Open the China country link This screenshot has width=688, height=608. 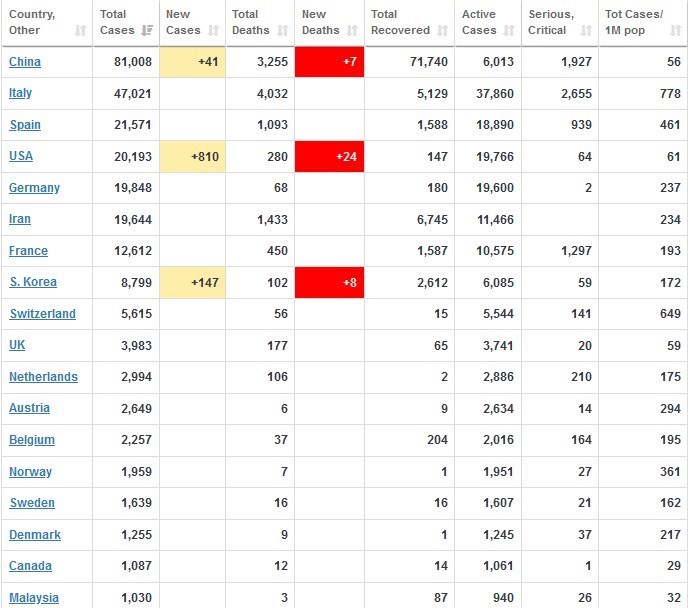pos(25,62)
